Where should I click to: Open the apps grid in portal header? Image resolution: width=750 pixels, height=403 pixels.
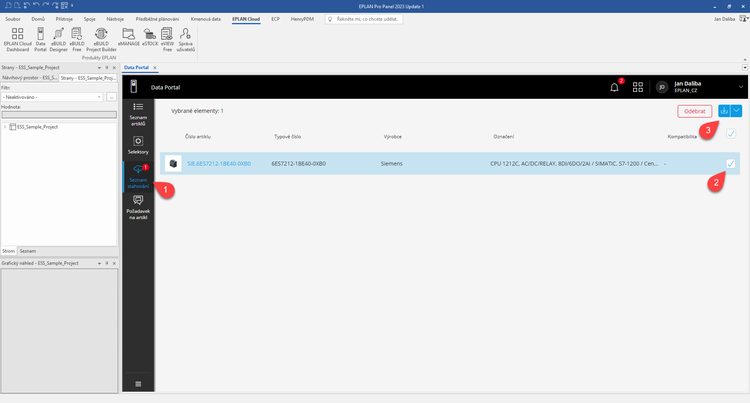click(x=638, y=87)
